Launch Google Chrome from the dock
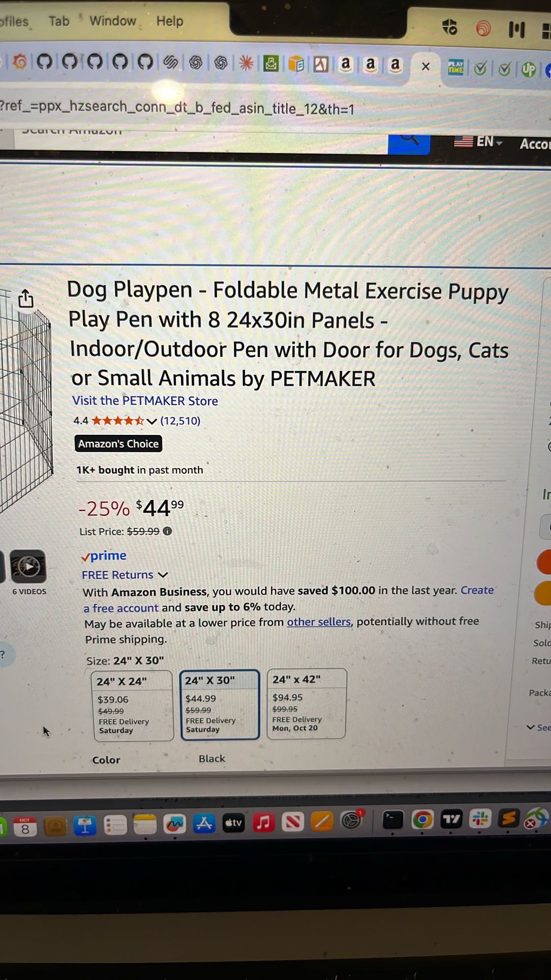This screenshot has width=551, height=980. [422, 820]
